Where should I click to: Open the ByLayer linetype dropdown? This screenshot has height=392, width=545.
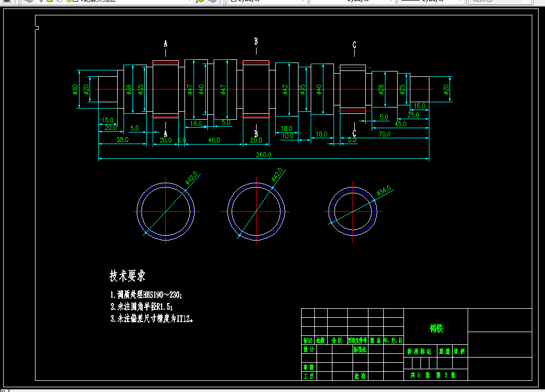[x=352, y=1]
